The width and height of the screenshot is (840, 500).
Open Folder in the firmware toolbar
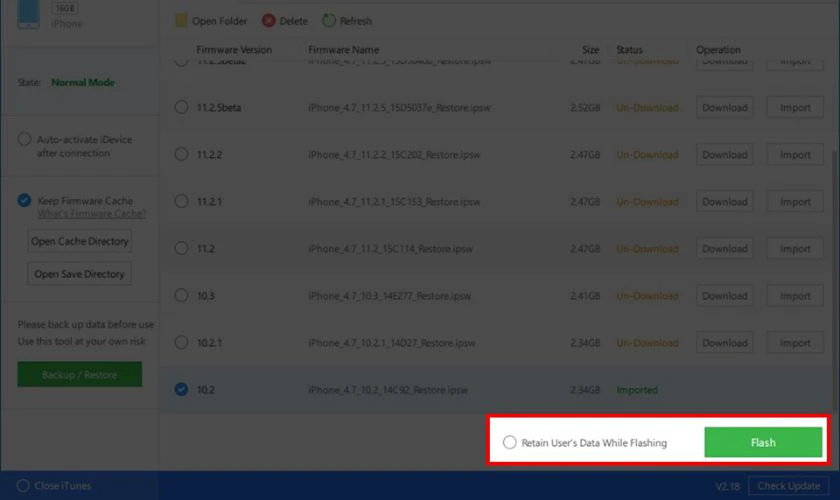pos(211,21)
